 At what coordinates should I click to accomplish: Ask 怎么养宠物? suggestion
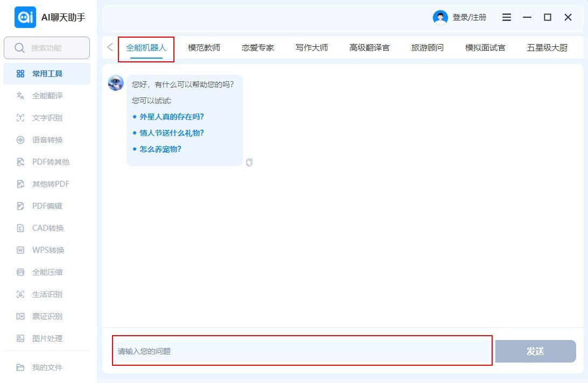160,149
